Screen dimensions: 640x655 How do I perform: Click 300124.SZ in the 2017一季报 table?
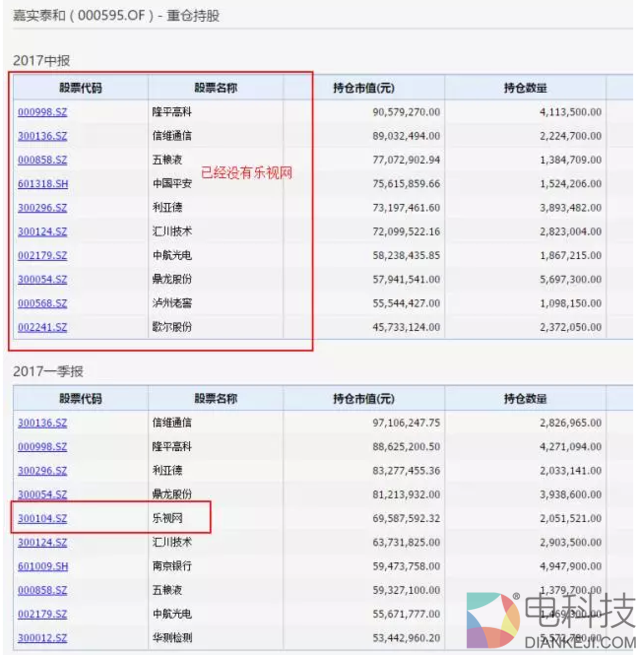(x=42, y=542)
